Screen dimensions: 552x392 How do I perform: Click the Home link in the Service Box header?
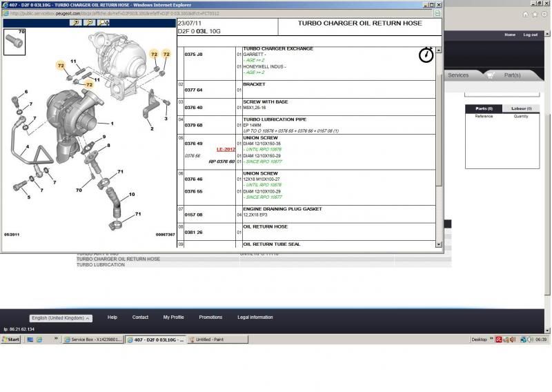point(509,35)
